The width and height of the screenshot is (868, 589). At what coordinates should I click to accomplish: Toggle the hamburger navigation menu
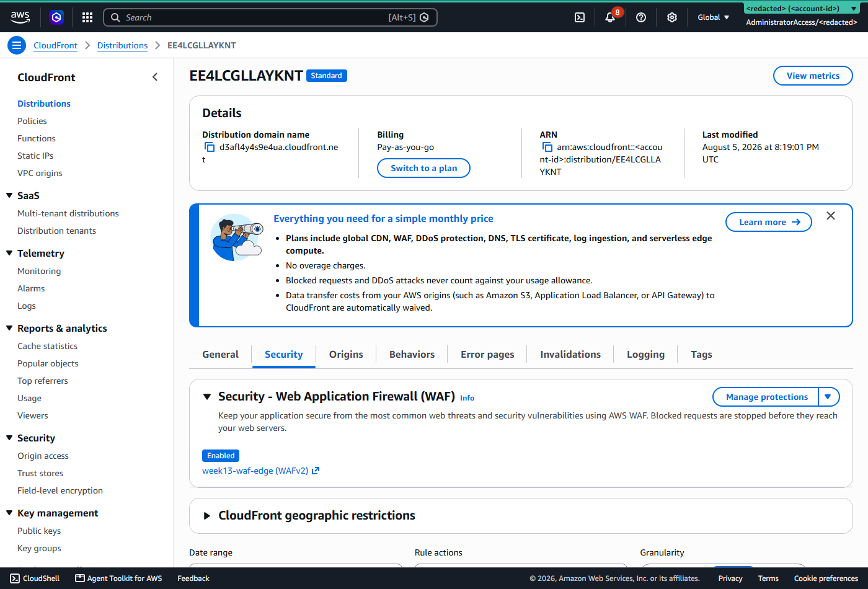tap(17, 45)
